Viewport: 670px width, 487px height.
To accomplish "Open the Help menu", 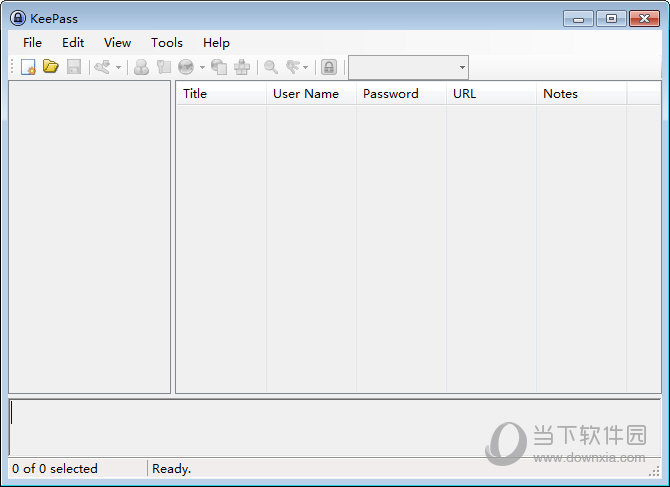I will (x=216, y=43).
